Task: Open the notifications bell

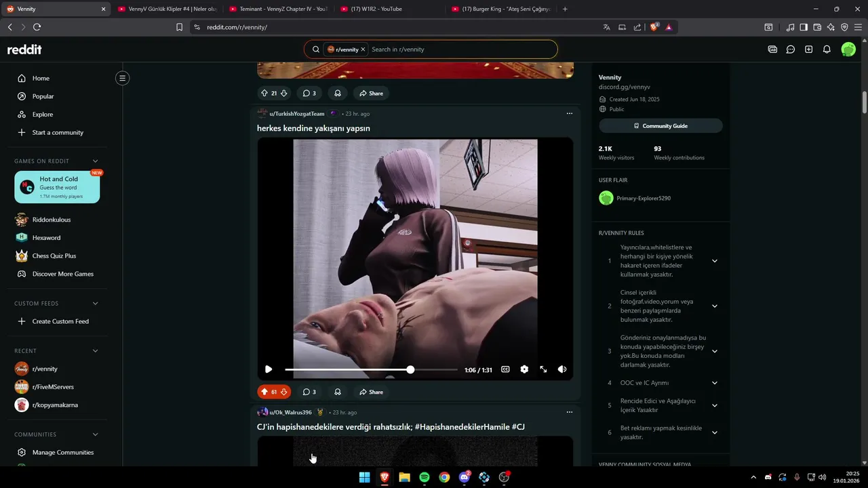Action: click(x=827, y=49)
